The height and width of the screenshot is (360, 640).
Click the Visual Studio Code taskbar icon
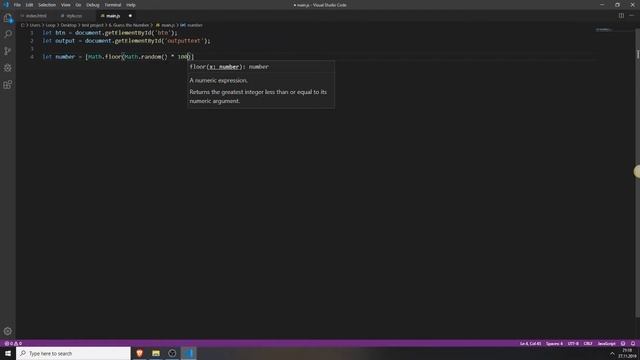click(189, 353)
